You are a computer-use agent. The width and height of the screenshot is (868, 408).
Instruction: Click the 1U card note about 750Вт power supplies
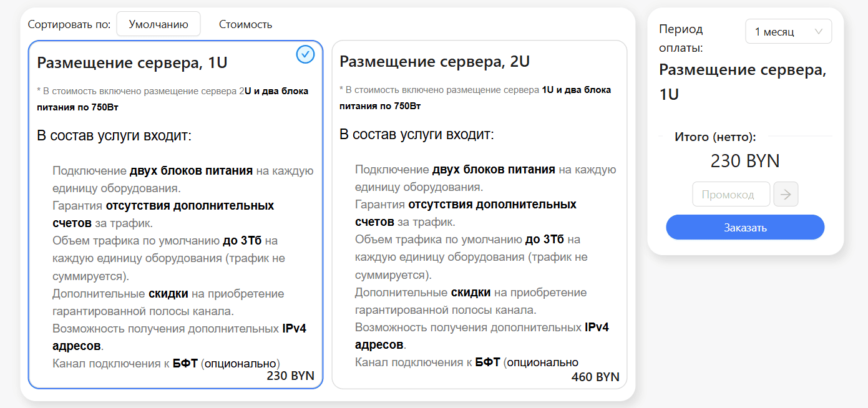[x=173, y=99]
